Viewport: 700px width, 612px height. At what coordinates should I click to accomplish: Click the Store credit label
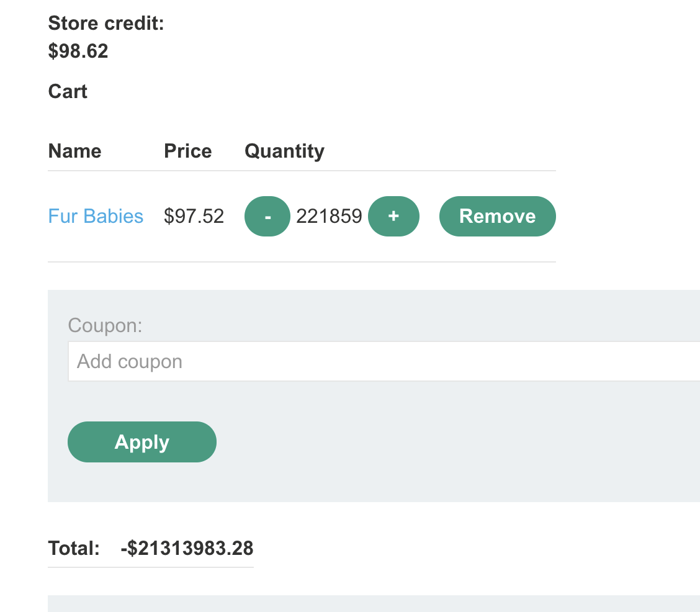[x=106, y=24]
